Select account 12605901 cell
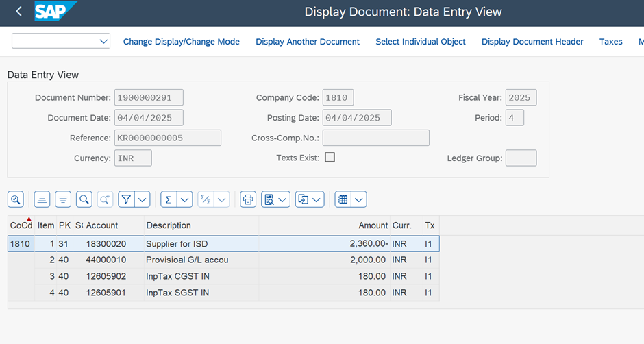The width and height of the screenshot is (644, 344). (114, 293)
